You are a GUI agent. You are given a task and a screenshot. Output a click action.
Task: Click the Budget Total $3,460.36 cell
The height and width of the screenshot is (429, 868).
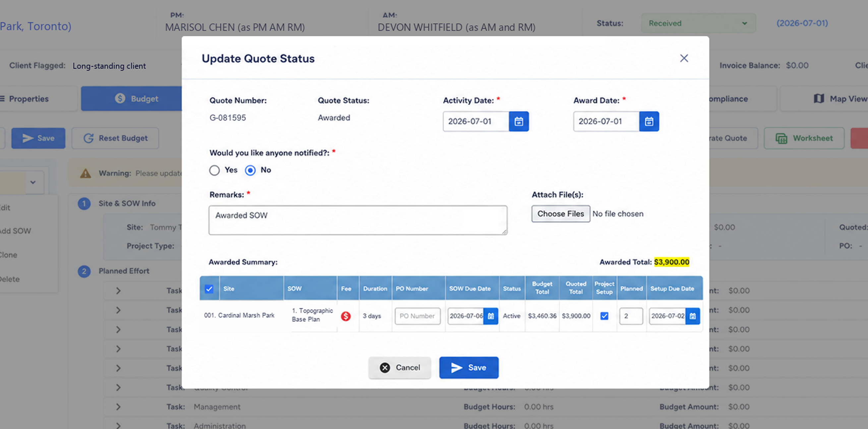coord(542,316)
